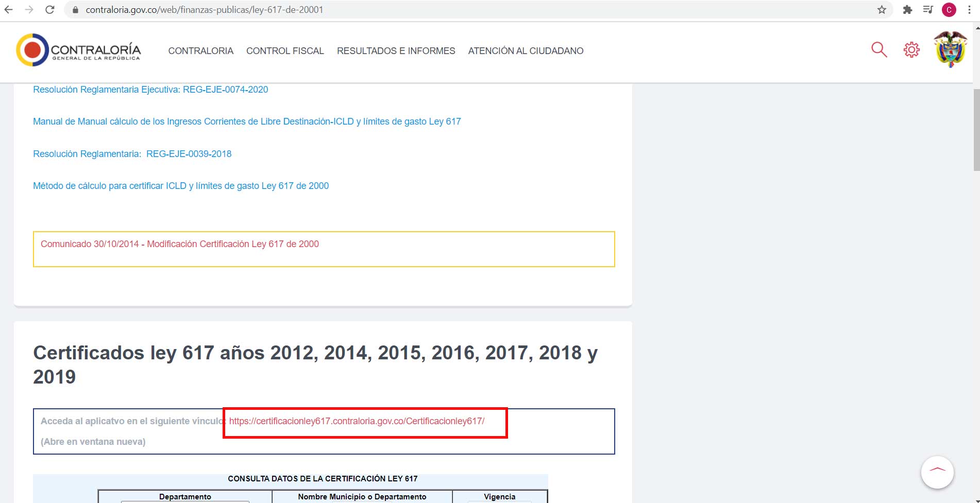The width and height of the screenshot is (980, 503).
Task: Open site search with the magnifier icon
Action: 879,50
